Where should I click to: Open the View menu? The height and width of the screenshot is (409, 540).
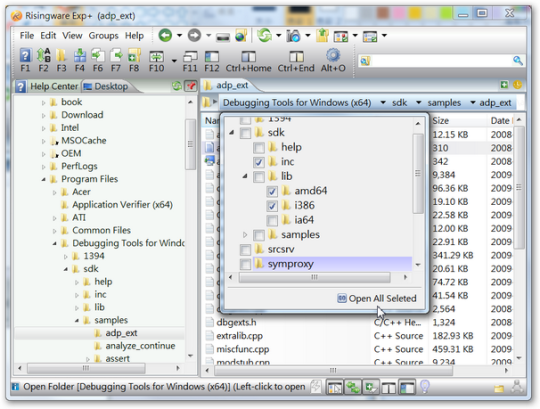pyautogui.click(x=72, y=35)
